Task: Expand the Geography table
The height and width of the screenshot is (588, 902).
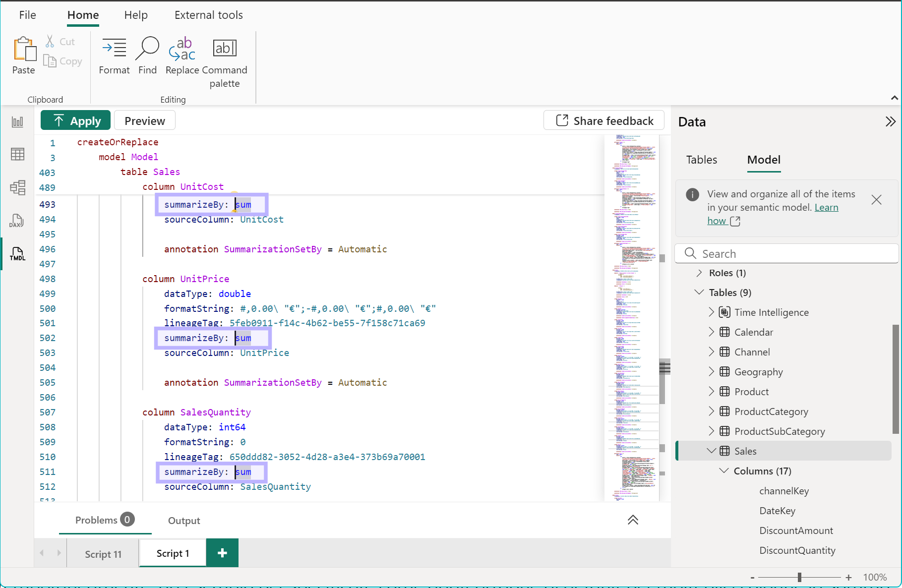Action: pyautogui.click(x=712, y=372)
